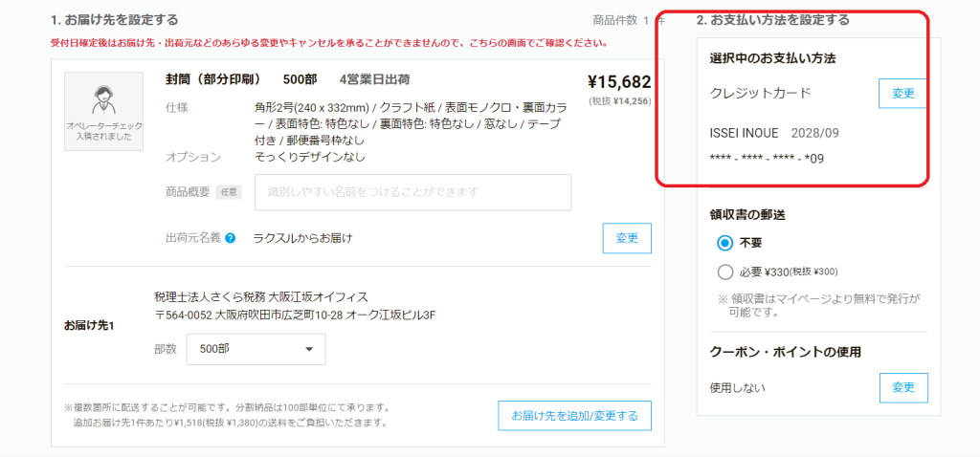Click お届け先を追加/変更する button
The image size is (980, 457).
pos(574,416)
